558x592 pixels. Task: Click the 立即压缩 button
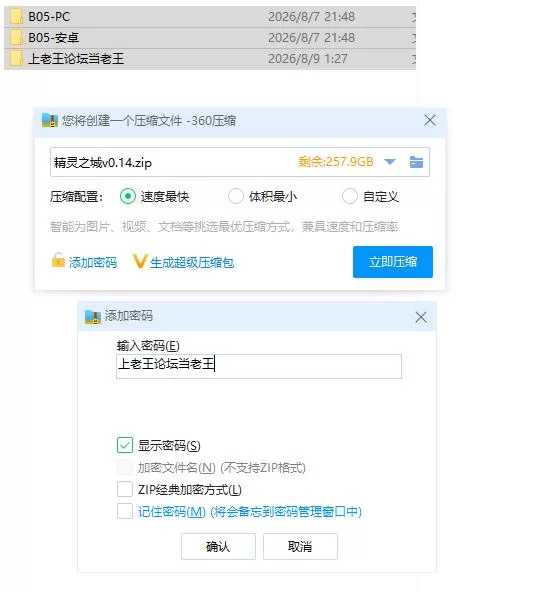393,262
